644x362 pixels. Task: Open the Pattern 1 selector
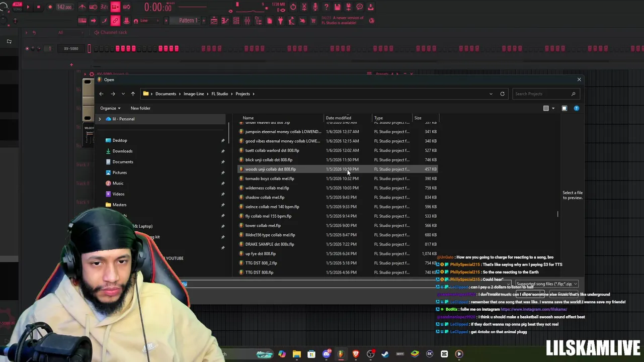pyautogui.click(x=188, y=21)
